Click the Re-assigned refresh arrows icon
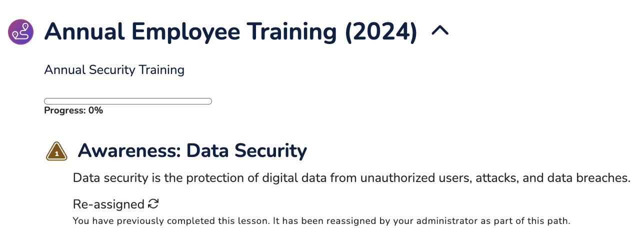644x246 pixels. (153, 204)
